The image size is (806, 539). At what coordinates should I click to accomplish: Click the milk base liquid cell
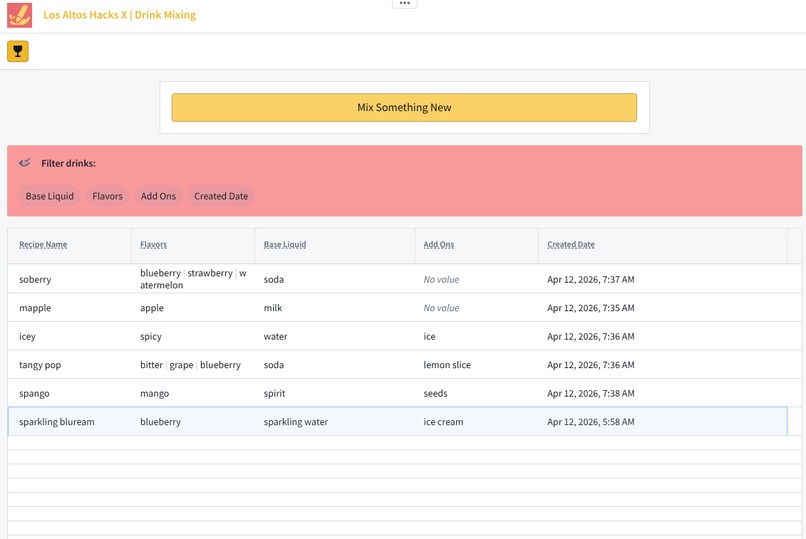point(273,308)
